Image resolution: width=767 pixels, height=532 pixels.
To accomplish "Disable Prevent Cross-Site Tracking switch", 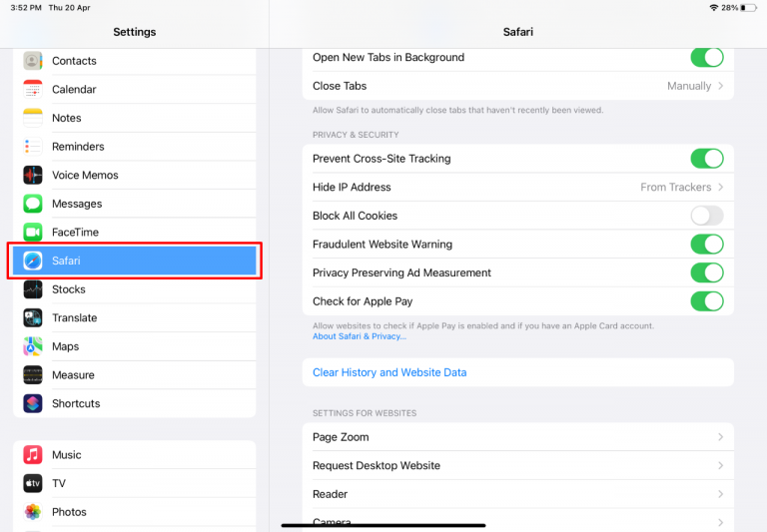I will click(x=706, y=159).
